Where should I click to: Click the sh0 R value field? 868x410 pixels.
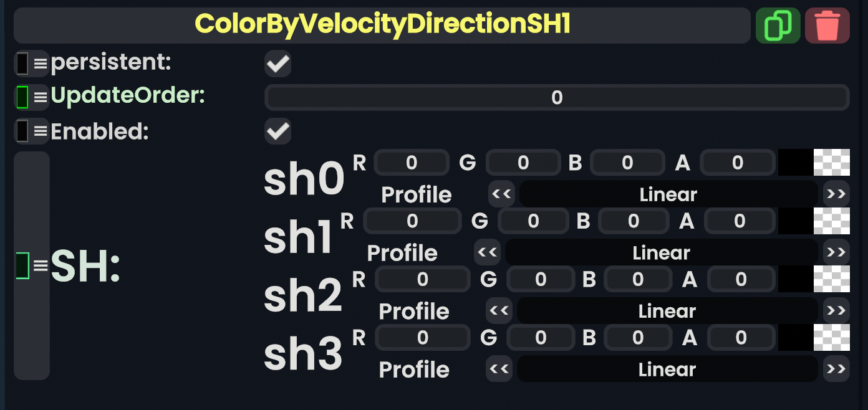(412, 163)
